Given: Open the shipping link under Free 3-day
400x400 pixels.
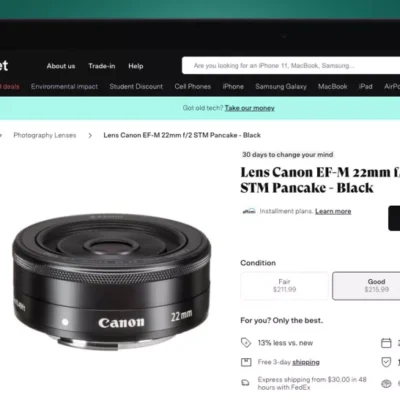Looking at the screenshot, I should point(306,362).
